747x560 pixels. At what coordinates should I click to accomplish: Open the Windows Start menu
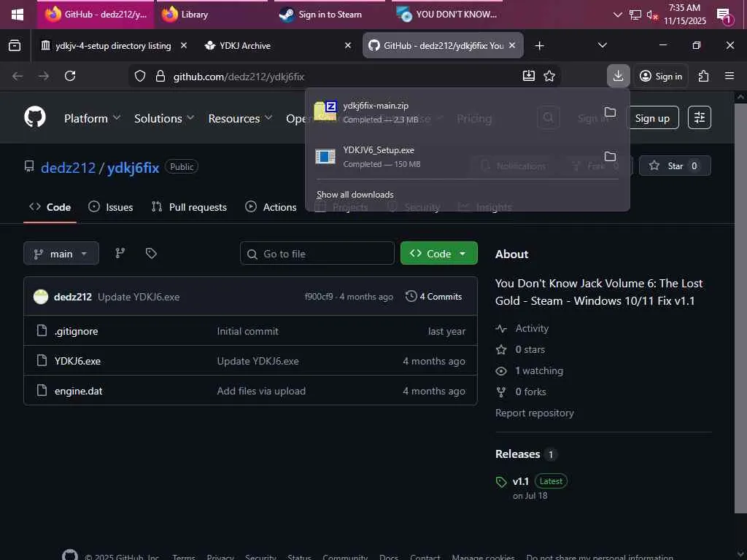(18, 15)
